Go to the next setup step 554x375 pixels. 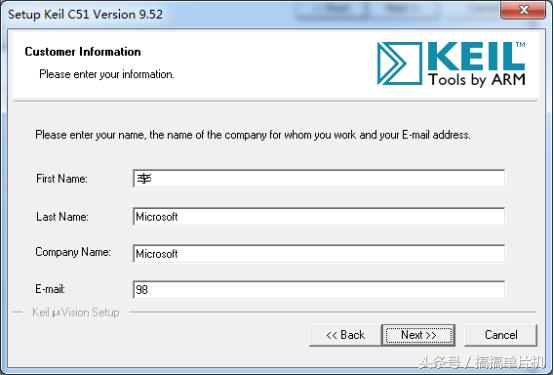point(418,335)
